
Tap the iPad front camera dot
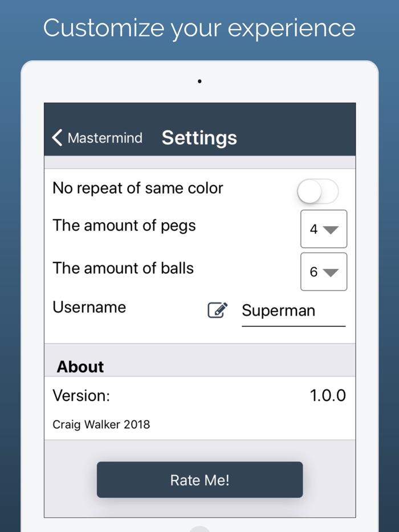coord(199,81)
